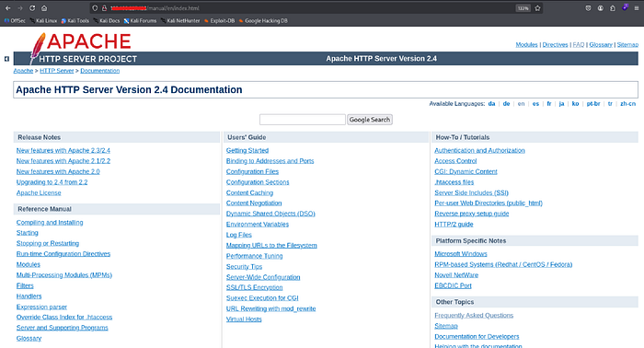Click the 133% zoom level indicator
This screenshot has width=644, height=348.
point(523,8)
